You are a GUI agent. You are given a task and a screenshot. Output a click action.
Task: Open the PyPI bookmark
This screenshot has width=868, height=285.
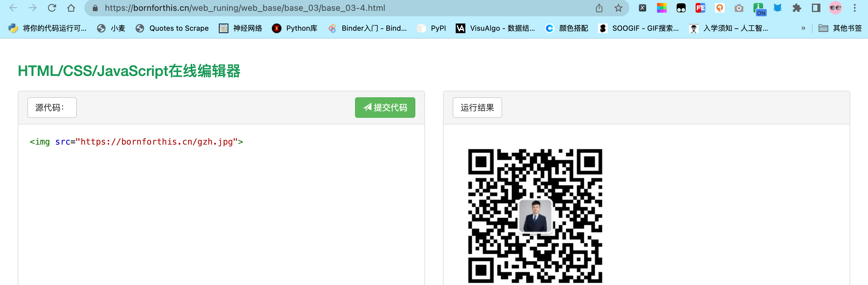(431, 28)
